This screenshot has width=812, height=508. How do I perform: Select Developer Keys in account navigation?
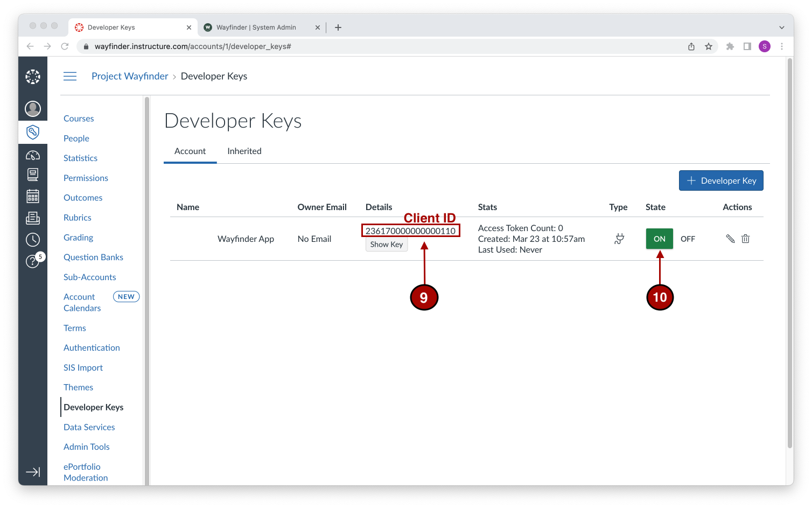(x=94, y=407)
